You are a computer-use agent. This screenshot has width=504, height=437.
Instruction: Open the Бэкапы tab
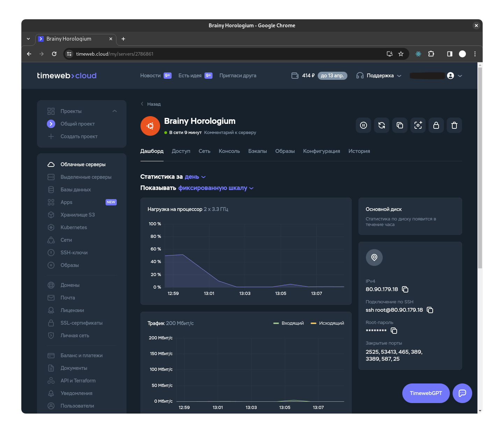point(258,151)
